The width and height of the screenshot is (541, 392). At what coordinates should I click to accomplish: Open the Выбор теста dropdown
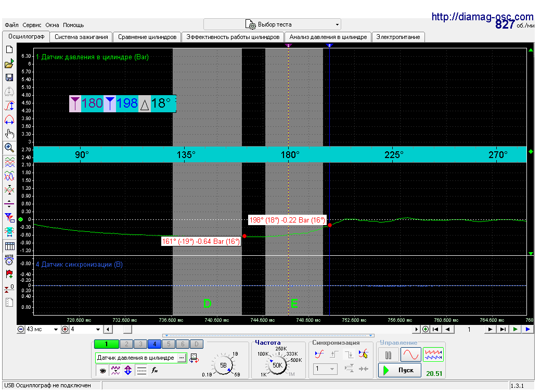click(x=272, y=24)
